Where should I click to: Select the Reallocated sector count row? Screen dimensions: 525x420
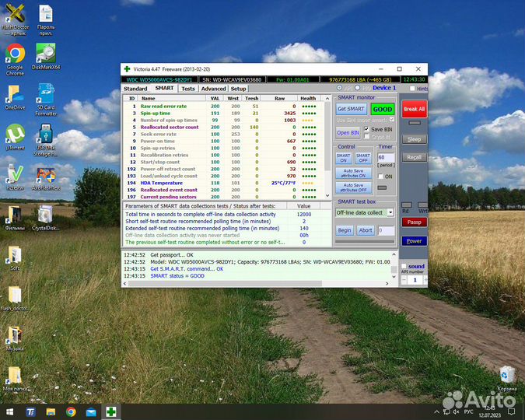tap(223, 128)
